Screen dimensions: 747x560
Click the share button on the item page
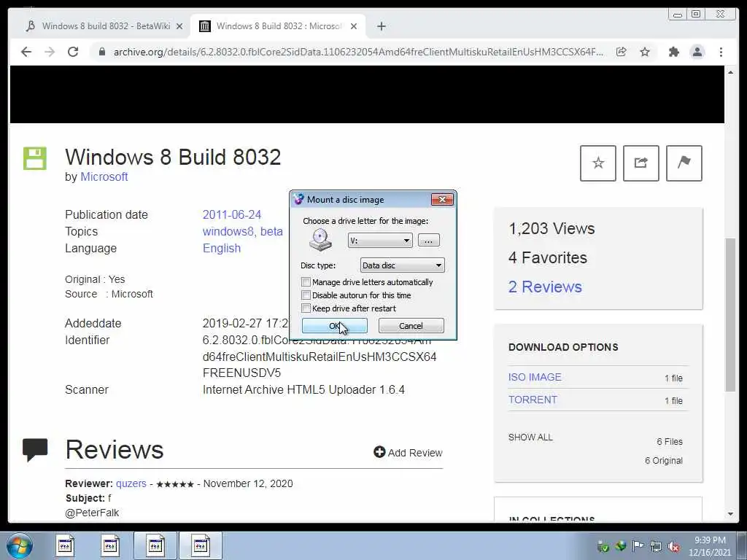coord(640,163)
